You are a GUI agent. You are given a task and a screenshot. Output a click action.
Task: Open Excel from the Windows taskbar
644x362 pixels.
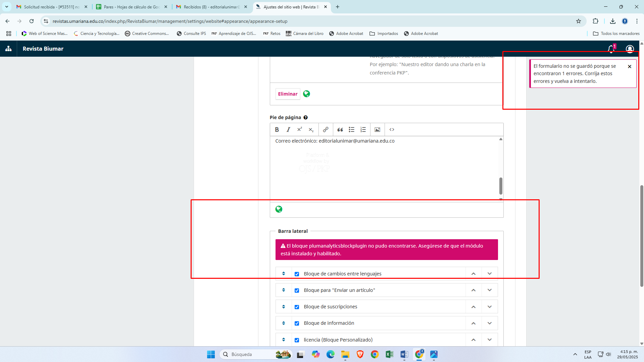[x=389, y=354]
